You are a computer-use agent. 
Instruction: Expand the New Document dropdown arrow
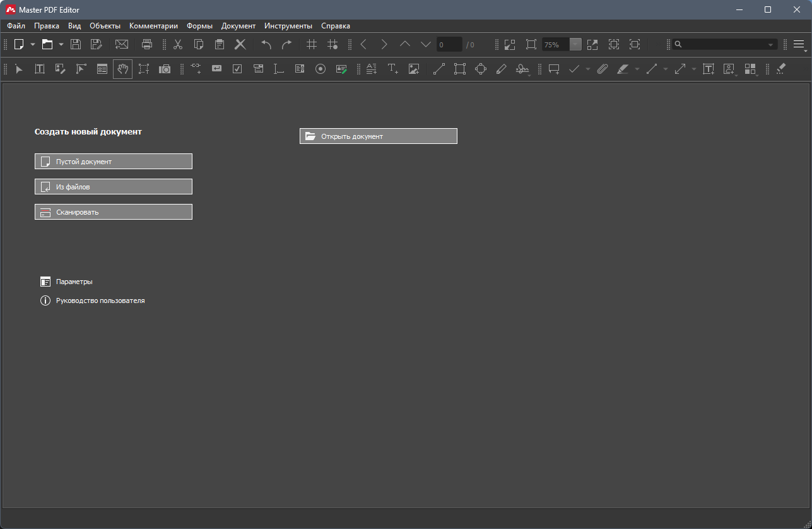pyautogui.click(x=33, y=44)
